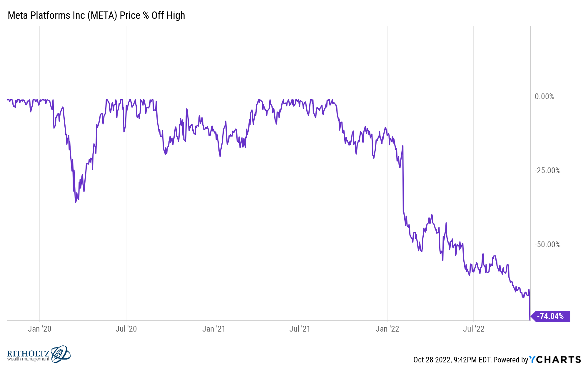
Task: Select the -74.04% value flag
Action: (x=551, y=316)
